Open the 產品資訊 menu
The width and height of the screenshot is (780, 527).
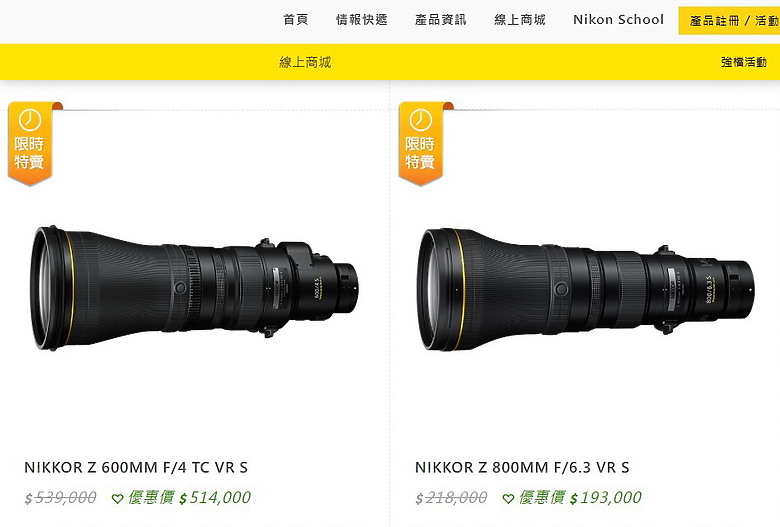pos(441,20)
